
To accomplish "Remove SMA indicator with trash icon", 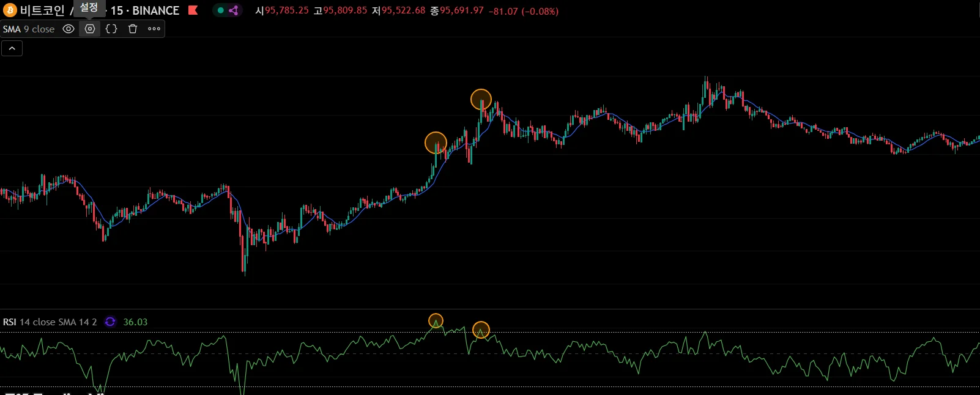I will coord(133,29).
